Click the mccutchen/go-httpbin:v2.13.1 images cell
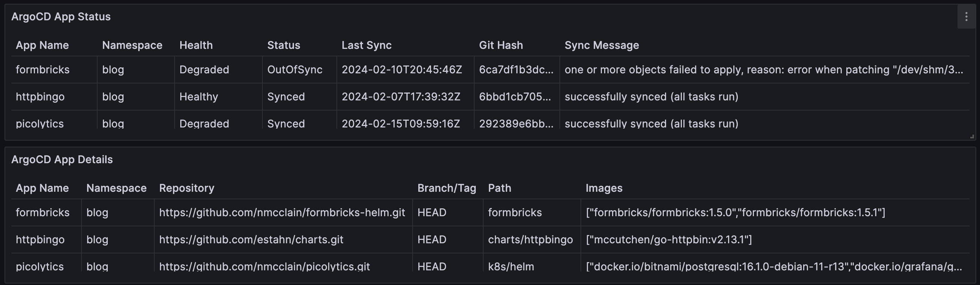Screen dimensions: 980x285 [669, 240]
